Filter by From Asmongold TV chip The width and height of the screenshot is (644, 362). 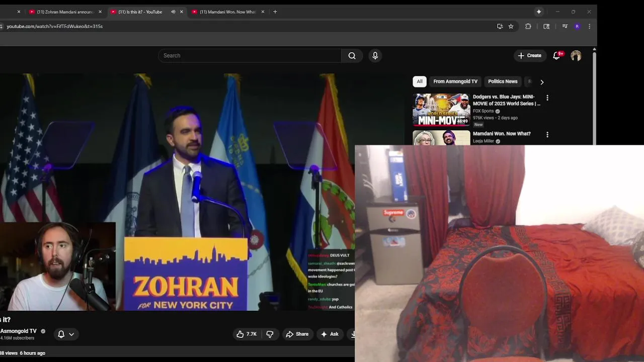tap(455, 81)
